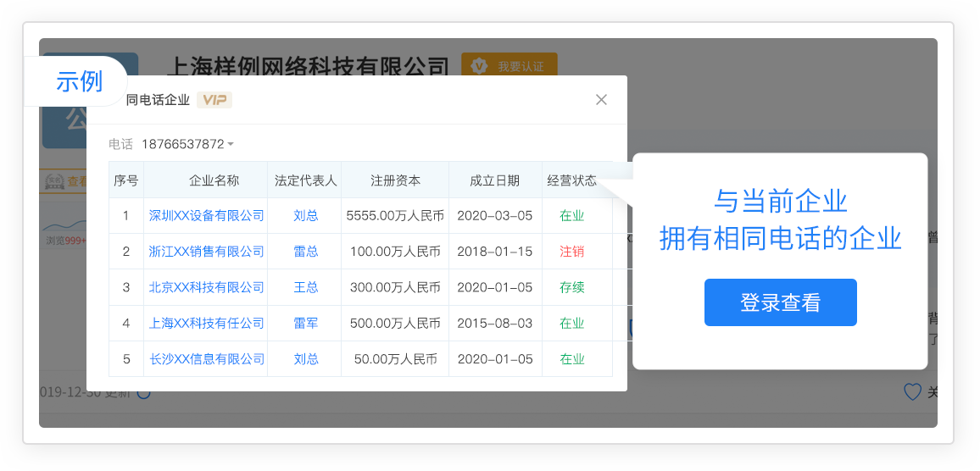Open 深圳XX设备有限公司 company link
Viewport: 980px width, 471px height.
[206, 216]
